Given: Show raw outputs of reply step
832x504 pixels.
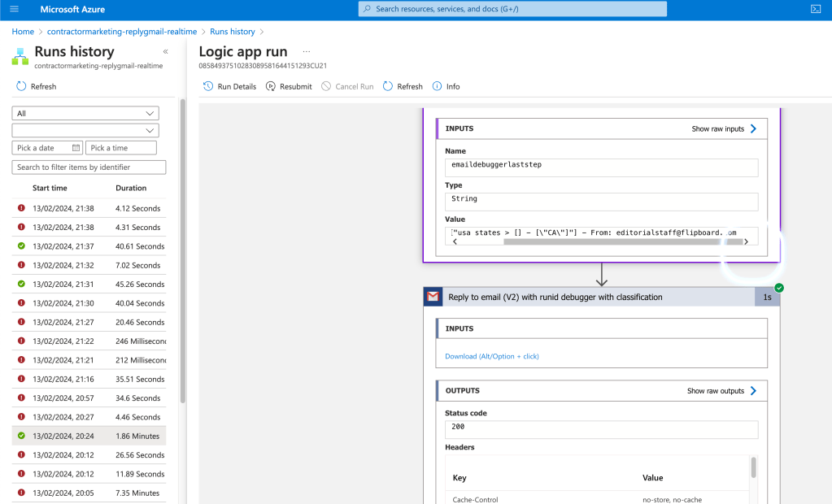Looking at the screenshot, I should pos(721,391).
